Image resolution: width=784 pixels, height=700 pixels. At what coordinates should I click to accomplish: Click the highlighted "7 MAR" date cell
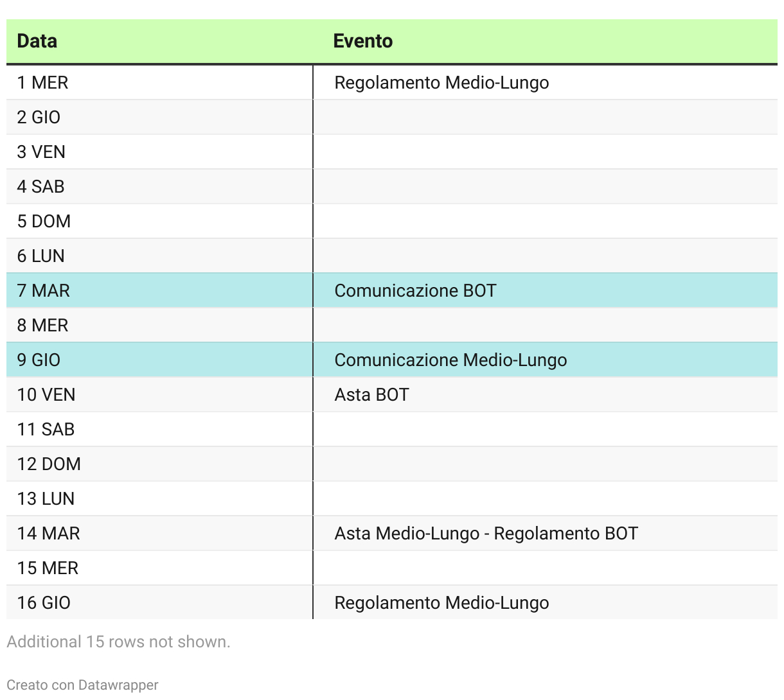tap(44, 291)
